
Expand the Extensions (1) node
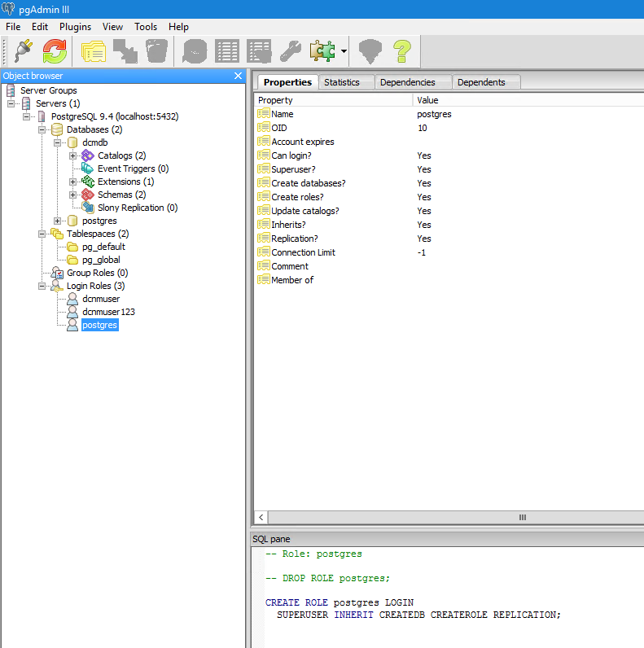point(72,182)
